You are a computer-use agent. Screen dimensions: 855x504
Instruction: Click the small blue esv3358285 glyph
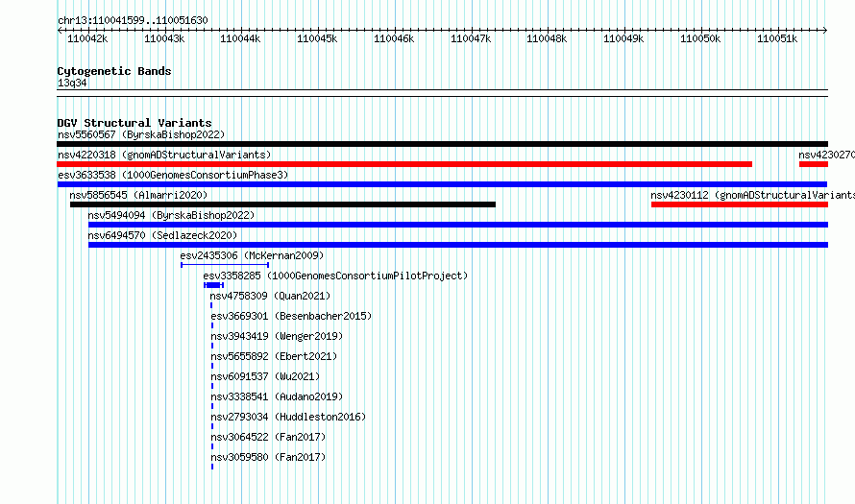pos(213,285)
